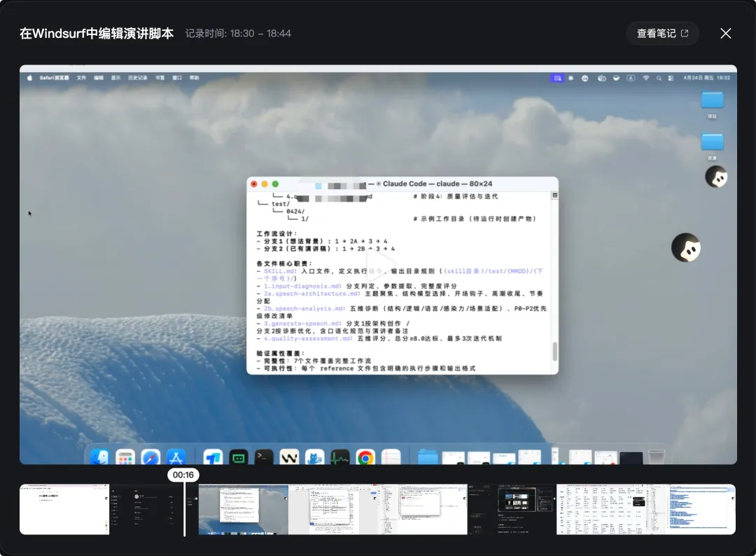This screenshot has width=756, height=556.
Task: Play the recording using center play button
Action: (x=378, y=266)
